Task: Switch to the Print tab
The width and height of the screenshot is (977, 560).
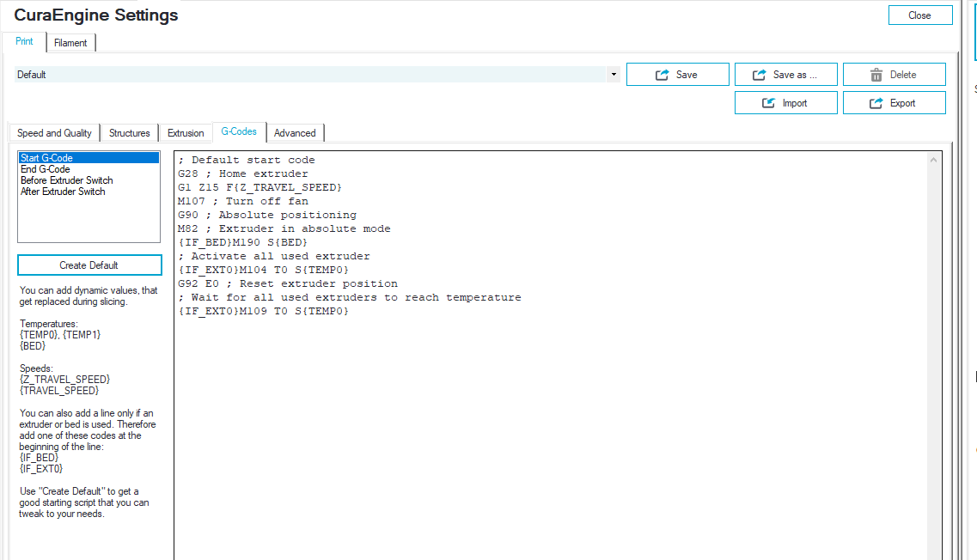Action: [x=24, y=41]
